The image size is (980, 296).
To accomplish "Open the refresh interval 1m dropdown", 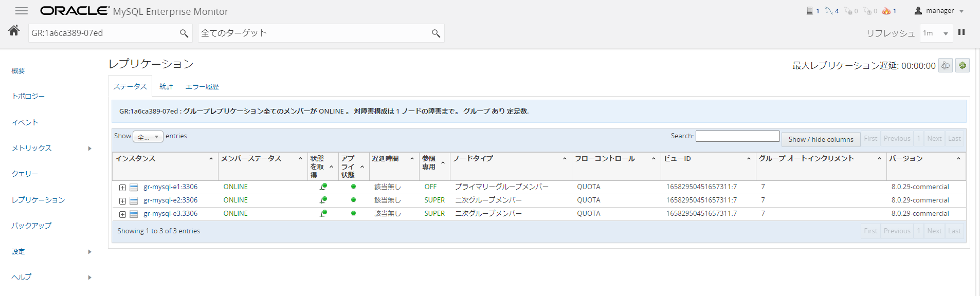I will (x=936, y=33).
